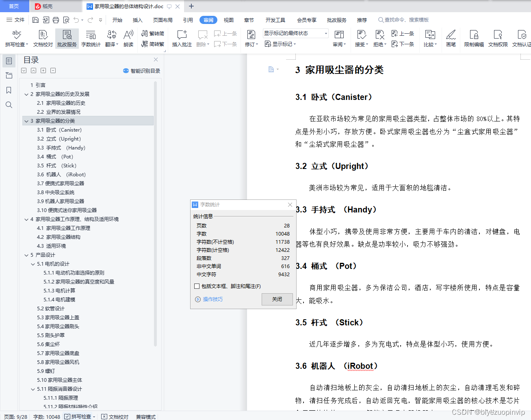Go to 上一条 previous change in ribbon
Viewport: 531px width, 420px height.
[x=403, y=34]
